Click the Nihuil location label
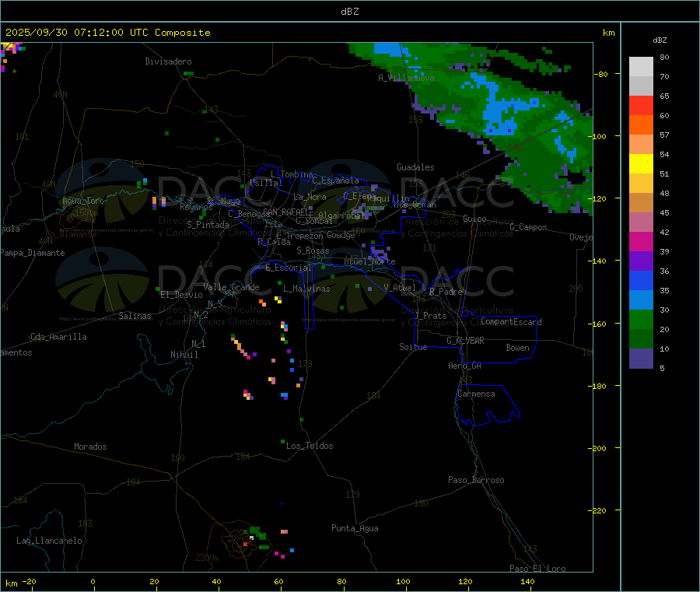700x592 pixels. 184,355
